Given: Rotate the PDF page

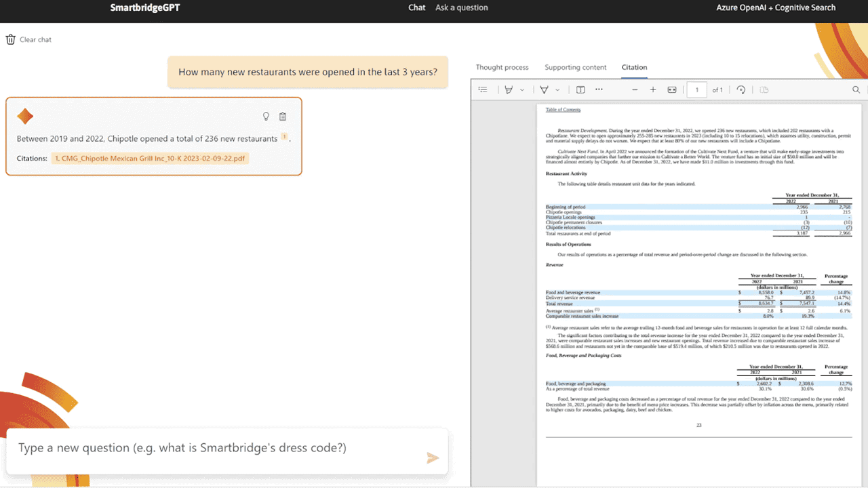Looking at the screenshot, I should point(741,89).
